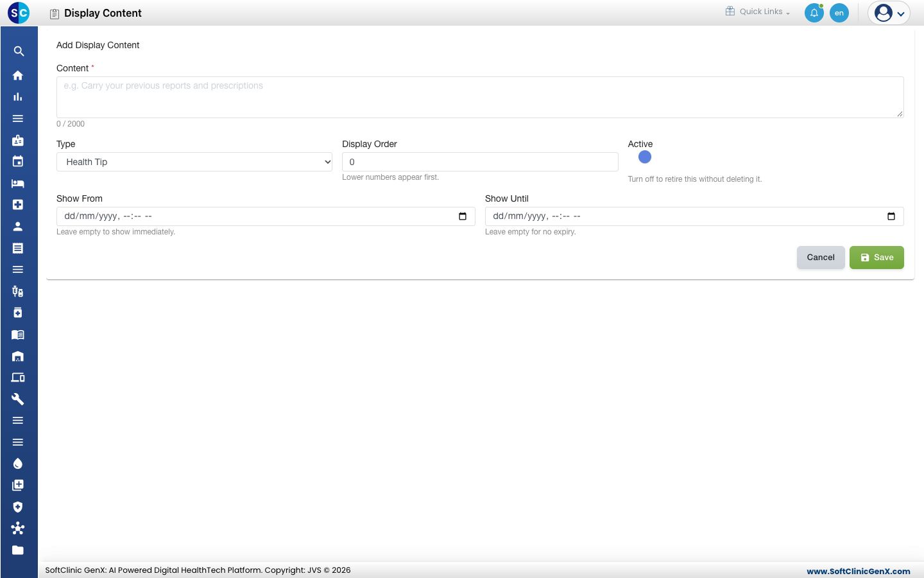Click the SC logo in the header
Viewport: 924px width, 578px height.
tap(19, 13)
